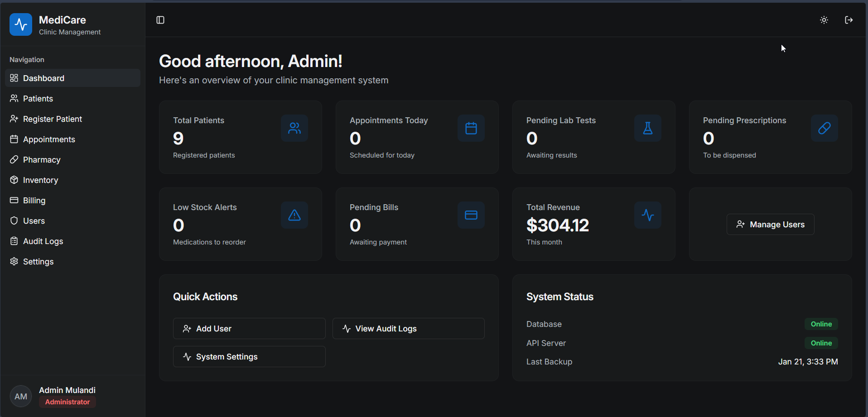The image size is (868, 417).
Task: Click the Pending Lab Tests flask icon
Action: pyautogui.click(x=648, y=129)
